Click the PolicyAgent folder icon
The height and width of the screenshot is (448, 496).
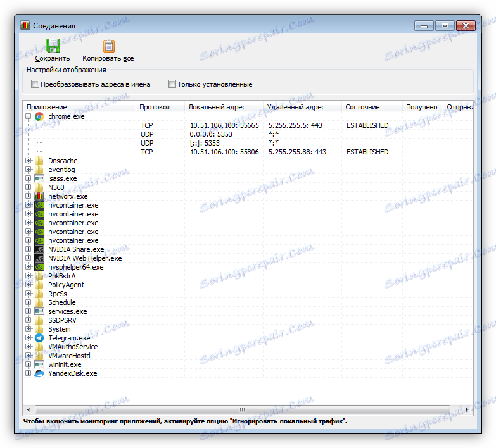coord(39,285)
